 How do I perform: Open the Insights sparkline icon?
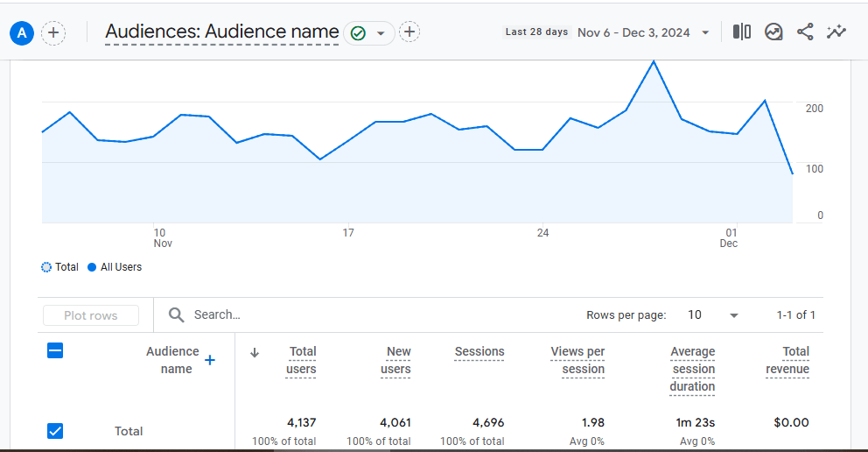(x=836, y=32)
